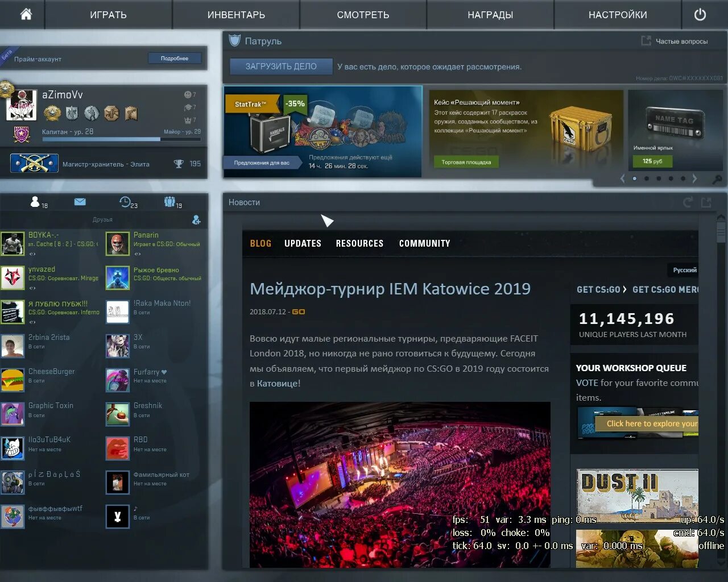Switch to COMMUNITY tab
Image resolution: width=728 pixels, height=582 pixels.
424,243
